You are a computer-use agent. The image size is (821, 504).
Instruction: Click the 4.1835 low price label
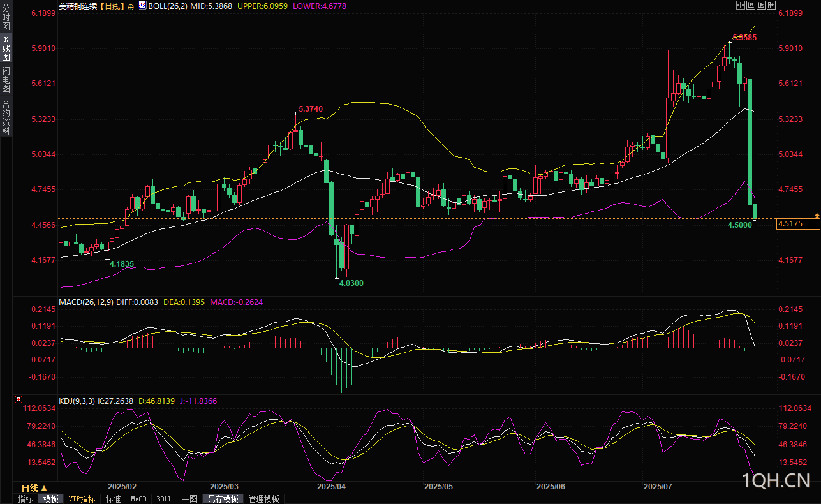[122, 263]
